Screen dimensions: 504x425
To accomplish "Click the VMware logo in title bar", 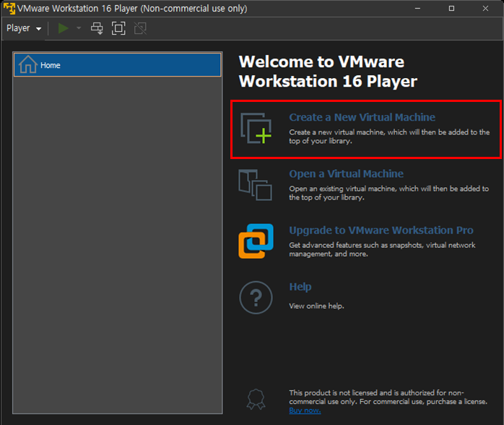I will click(x=9, y=9).
